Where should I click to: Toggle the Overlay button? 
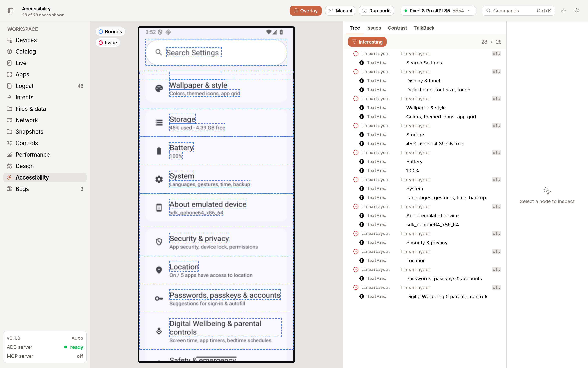click(305, 11)
